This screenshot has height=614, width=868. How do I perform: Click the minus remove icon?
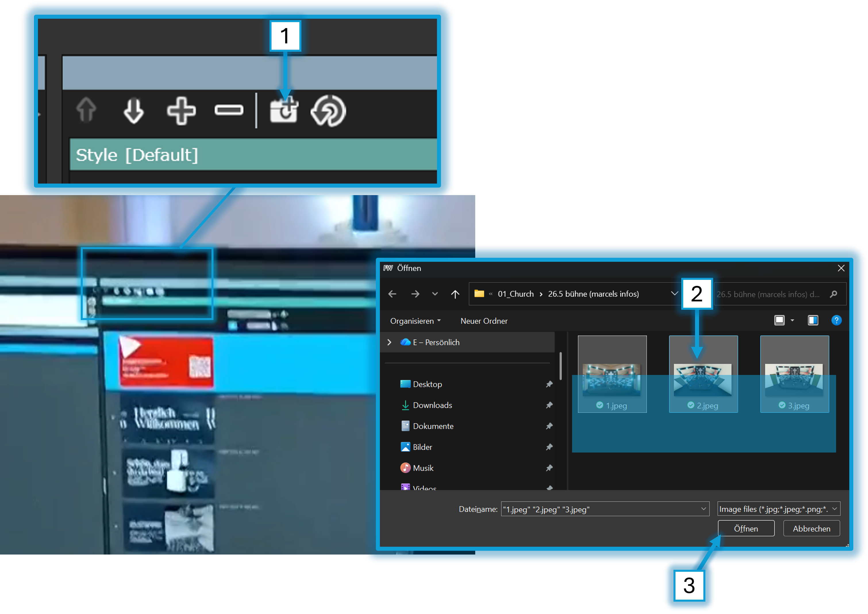coord(229,110)
